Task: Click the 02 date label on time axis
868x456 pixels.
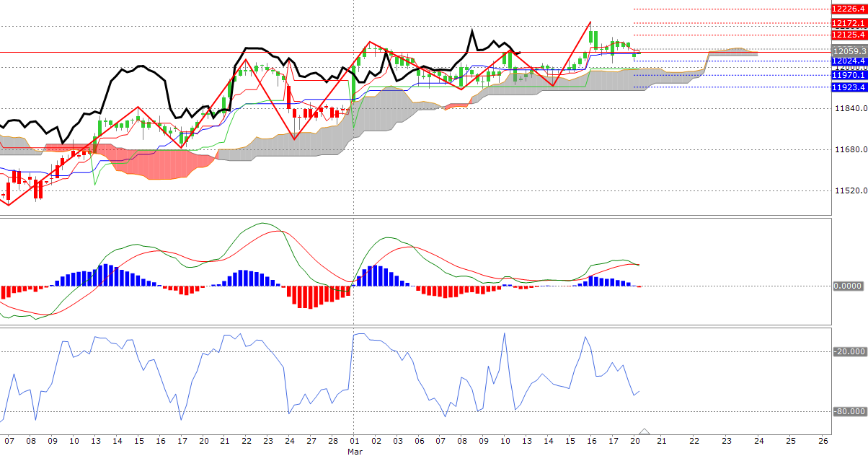Action: 376,440
